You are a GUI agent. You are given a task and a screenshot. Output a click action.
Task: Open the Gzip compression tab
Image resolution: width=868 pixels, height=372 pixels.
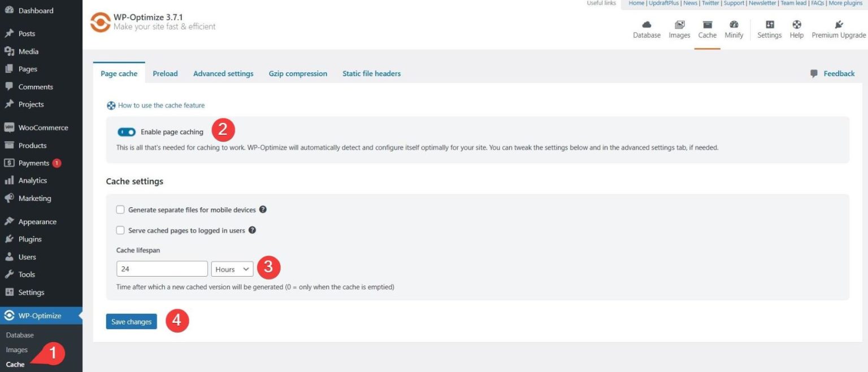[x=298, y=73]
